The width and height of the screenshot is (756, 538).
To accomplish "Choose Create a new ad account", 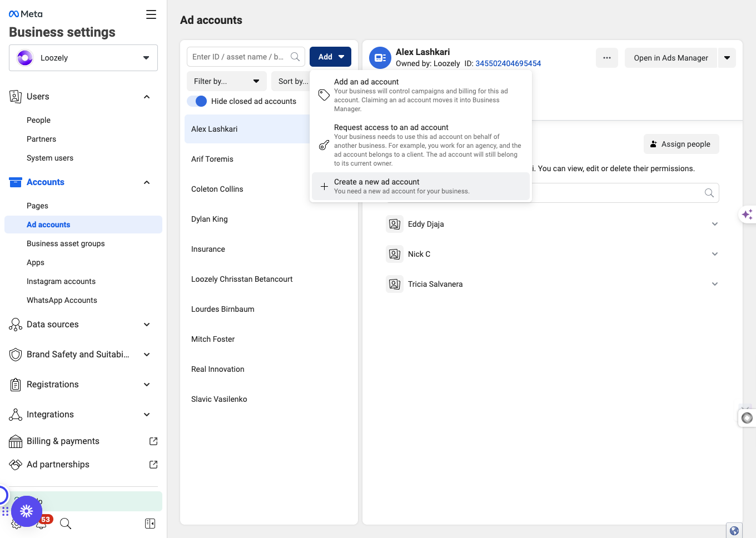I will [421, 186].
